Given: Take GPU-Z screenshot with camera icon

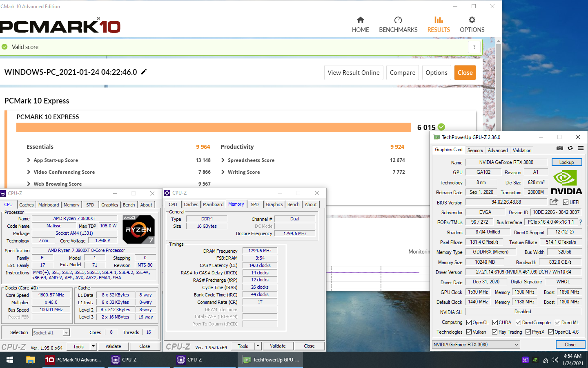Looking at the screenshot, I should [560, 148].
